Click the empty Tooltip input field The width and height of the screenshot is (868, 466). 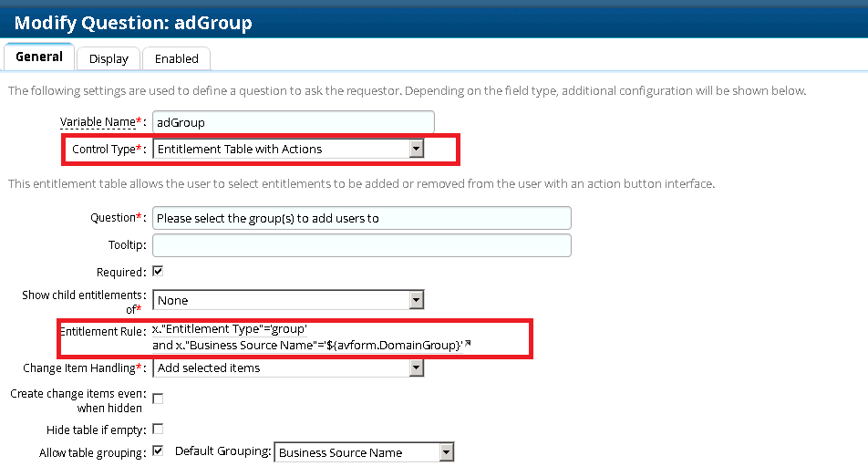coord(361,245)
